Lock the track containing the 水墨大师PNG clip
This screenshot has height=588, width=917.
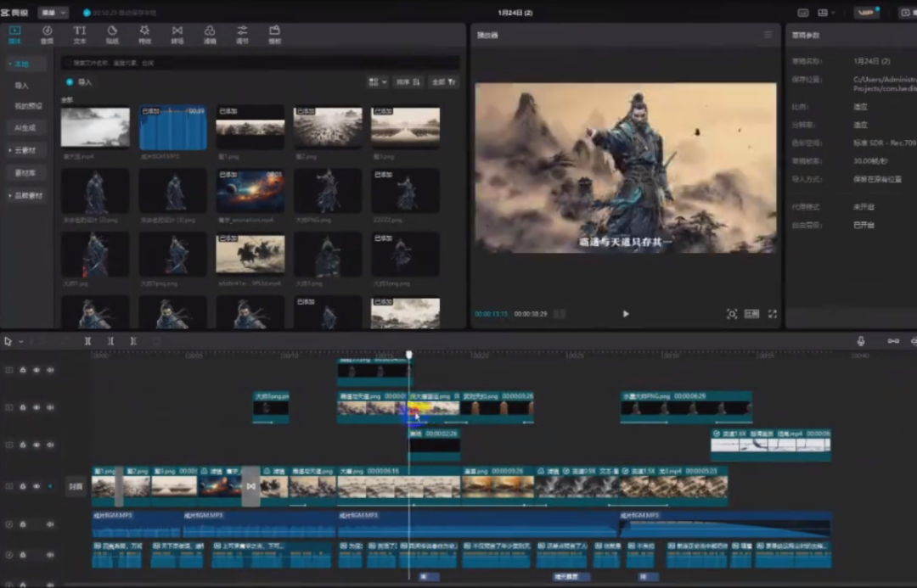click(23, 407)
